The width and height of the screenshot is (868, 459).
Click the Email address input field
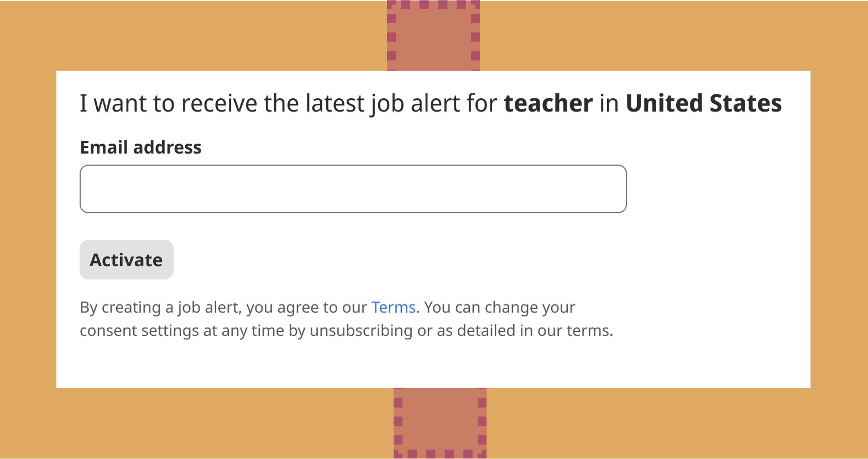[353, 189]
